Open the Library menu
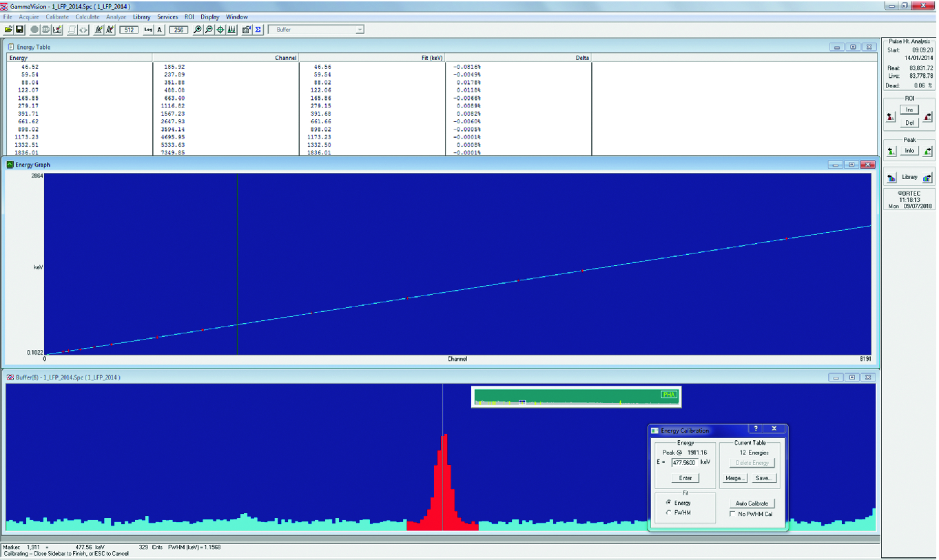The width and height of the screenshot is (939, 560). coord(141,17)
